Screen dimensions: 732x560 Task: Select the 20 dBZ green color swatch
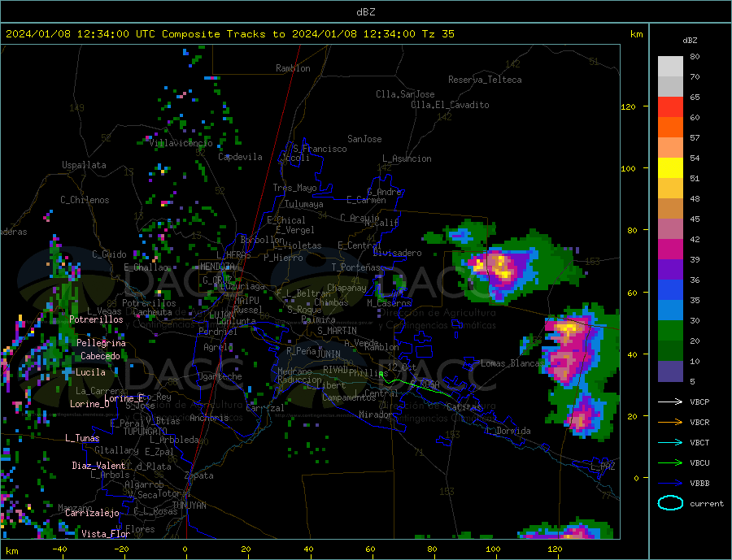point(670,331)
